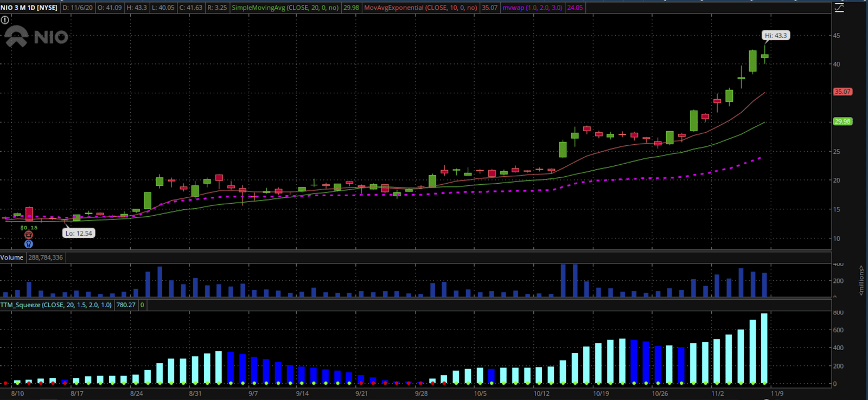This screenshot has height=400, width=868.
Task: Click the NIO 3 M 1D [NYSE] symbol label
Action: point(29,8)
